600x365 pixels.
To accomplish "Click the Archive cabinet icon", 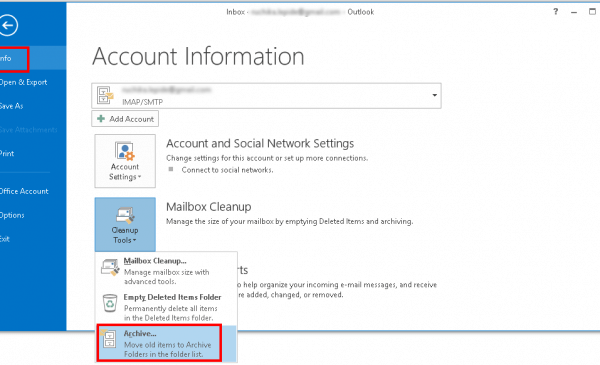I will pyautogui.click(x=108, y=339).
